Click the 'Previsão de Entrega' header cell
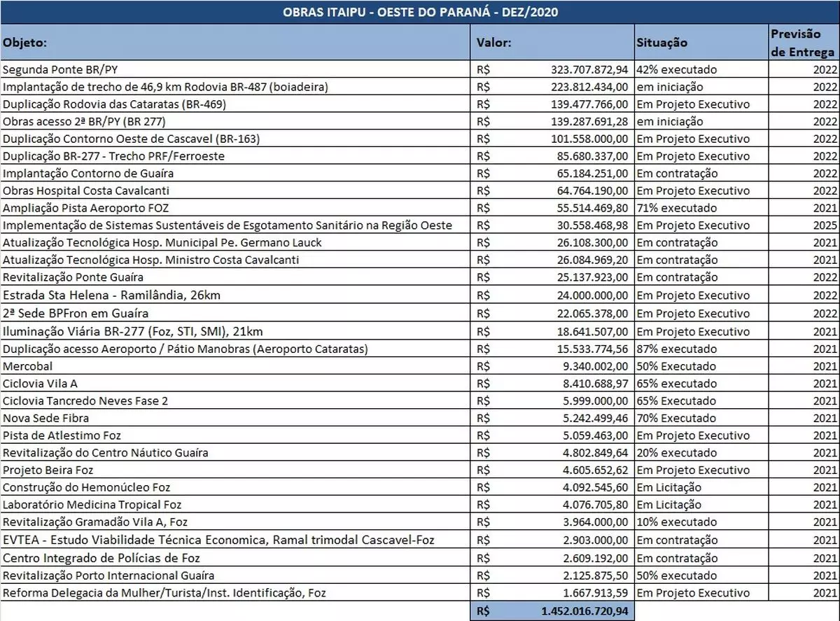This screenshot has height=621, width=840. click(x=802, y=43)
